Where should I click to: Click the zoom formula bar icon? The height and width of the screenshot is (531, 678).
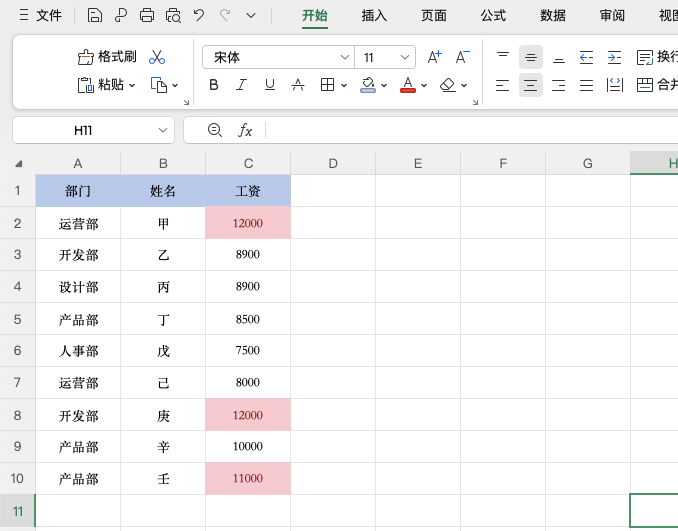(x=215, y=130)
